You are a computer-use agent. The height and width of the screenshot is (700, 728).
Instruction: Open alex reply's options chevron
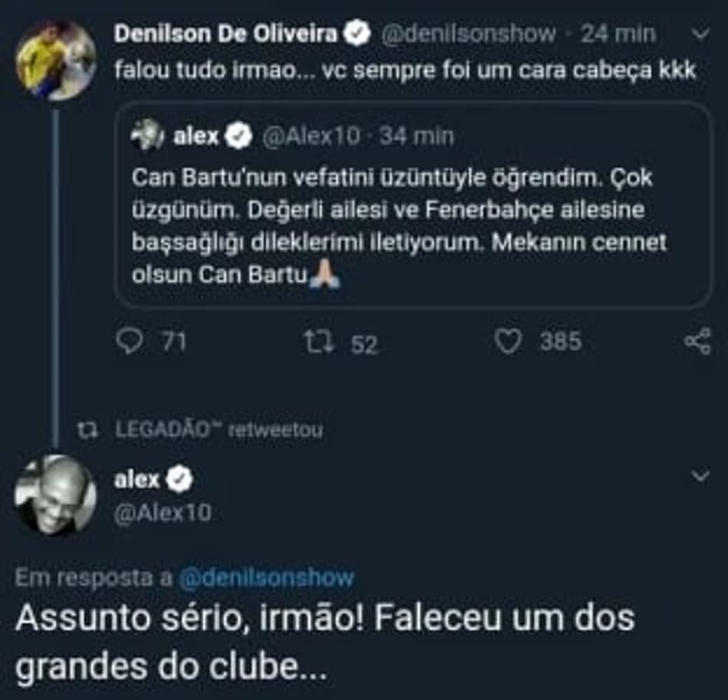tap(700, 477)
